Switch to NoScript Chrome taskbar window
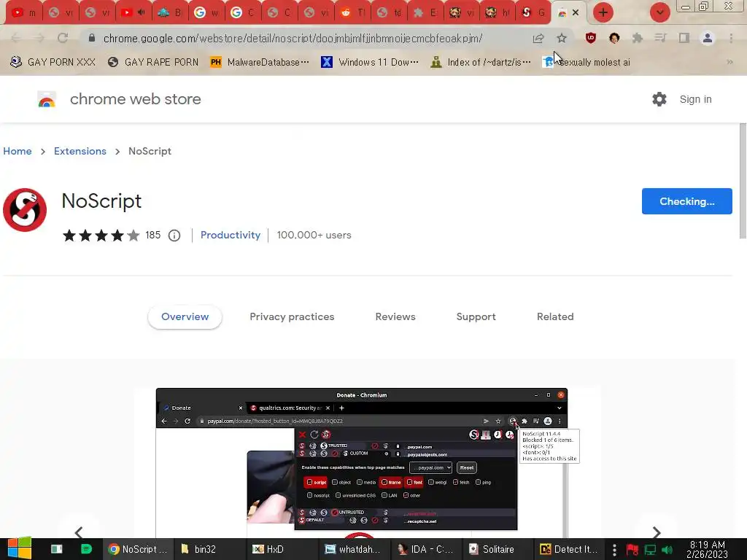Viewport: 747px width, 560px height. 138,549
